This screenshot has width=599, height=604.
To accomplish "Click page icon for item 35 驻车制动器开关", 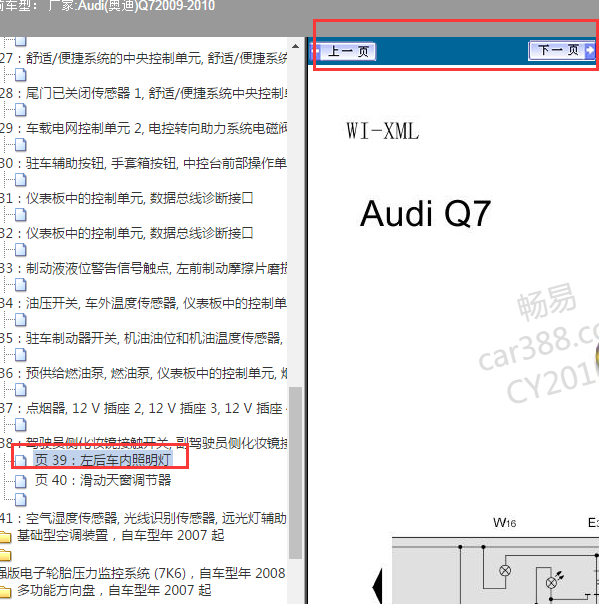I will click(20, 320).
